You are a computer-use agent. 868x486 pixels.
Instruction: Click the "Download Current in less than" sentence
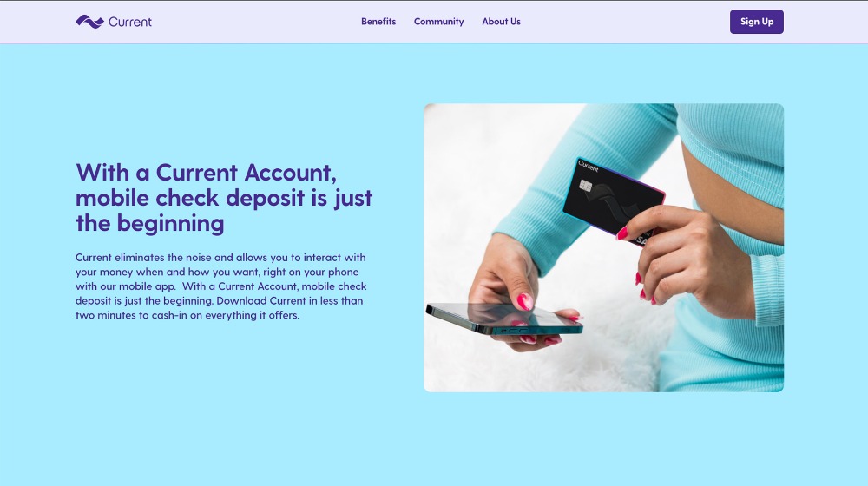[290, 300]
